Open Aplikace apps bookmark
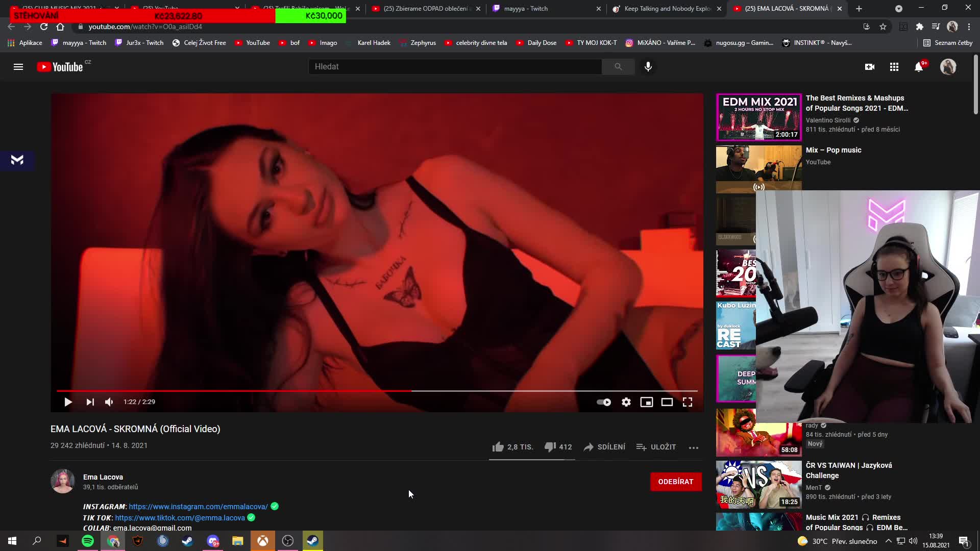 [x=25, y=43]
